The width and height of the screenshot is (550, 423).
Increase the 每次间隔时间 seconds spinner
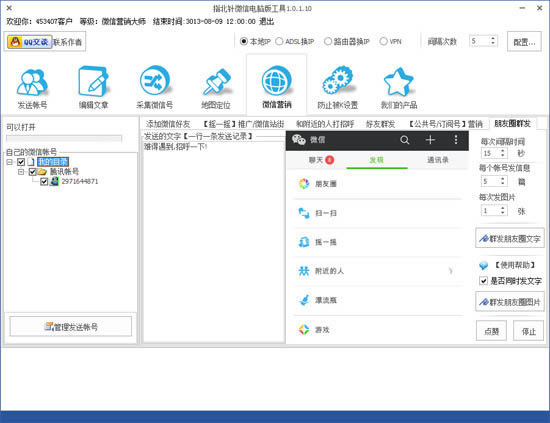[x=503, y=151]
